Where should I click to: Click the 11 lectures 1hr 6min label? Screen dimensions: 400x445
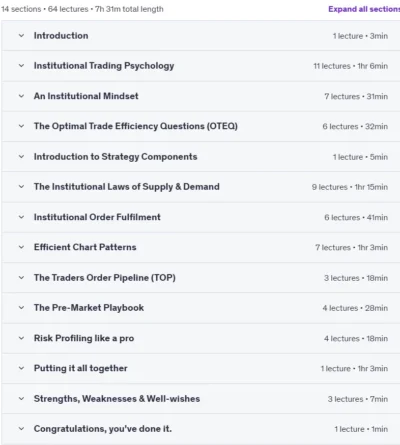pos(350,66)
